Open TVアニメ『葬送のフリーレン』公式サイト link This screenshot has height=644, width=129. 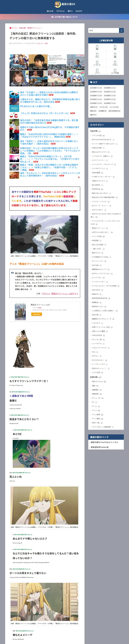pyautogui.click(x=60, y=293)
